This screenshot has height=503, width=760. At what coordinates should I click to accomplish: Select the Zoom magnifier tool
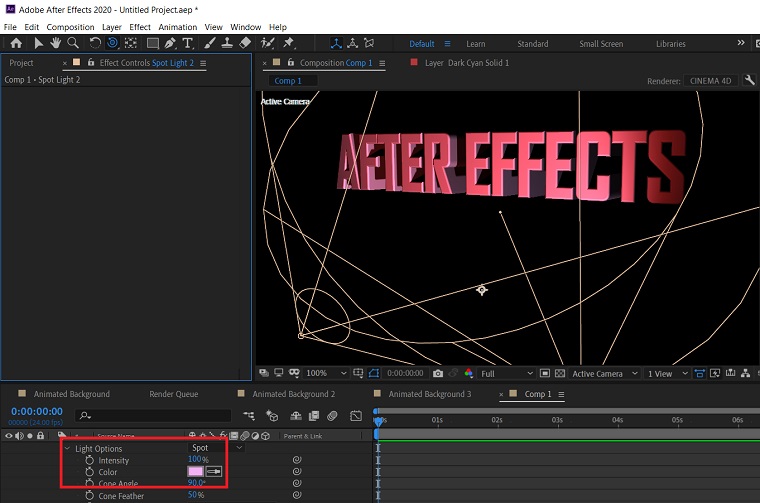click(x=73, y=43)
